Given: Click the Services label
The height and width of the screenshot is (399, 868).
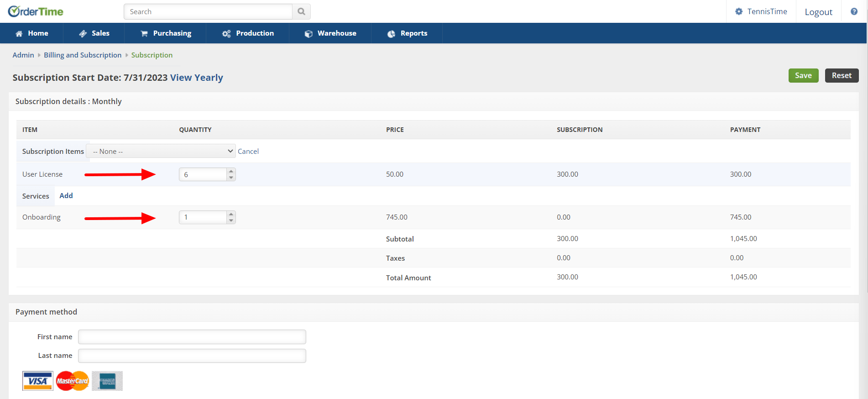Looking at the screenshot, I should tap(36, 196).
